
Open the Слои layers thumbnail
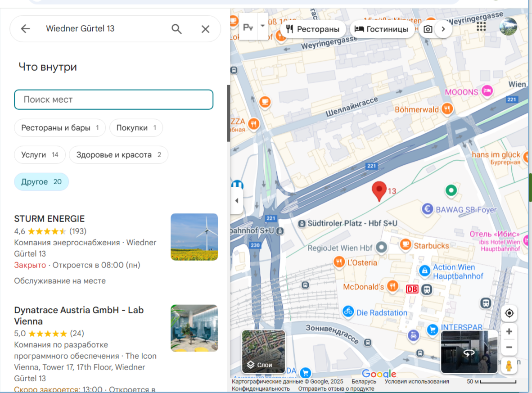[263, 352]
